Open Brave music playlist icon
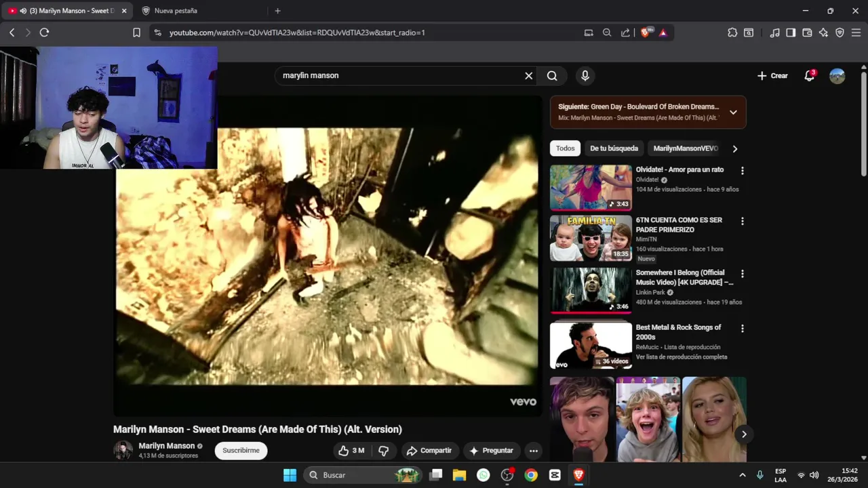Screen dimensions: 868x488 pos(774,33)
